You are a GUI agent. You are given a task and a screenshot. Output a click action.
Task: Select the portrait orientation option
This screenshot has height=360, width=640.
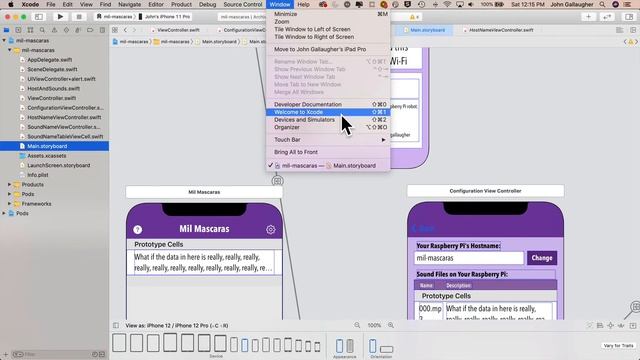tap(372, 346)
